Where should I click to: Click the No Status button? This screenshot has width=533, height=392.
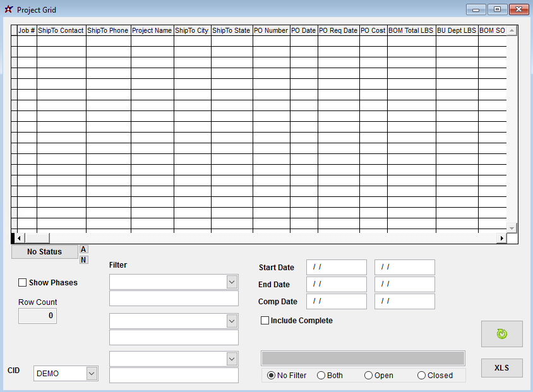pyautogui.click(x=44, y=252)
